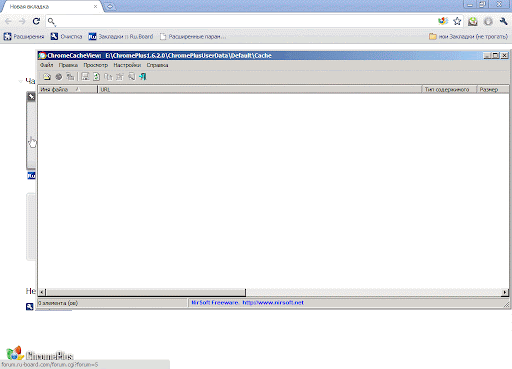This screenshot has height=369, width=512.
Task: Click the Copy Selected Cache Files icon
Action: tap(70, 77)
